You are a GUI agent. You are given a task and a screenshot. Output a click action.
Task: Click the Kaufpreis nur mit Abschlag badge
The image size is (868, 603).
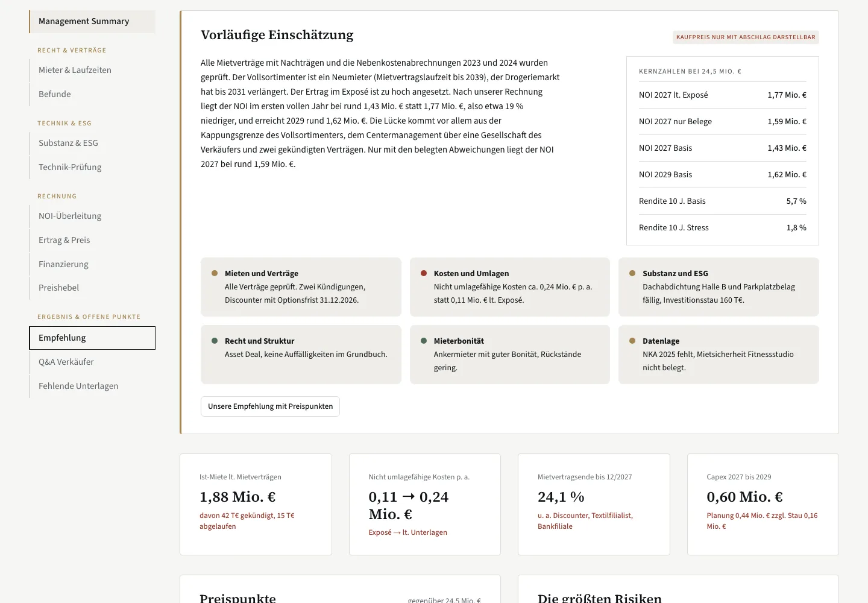tap(746, 37)
